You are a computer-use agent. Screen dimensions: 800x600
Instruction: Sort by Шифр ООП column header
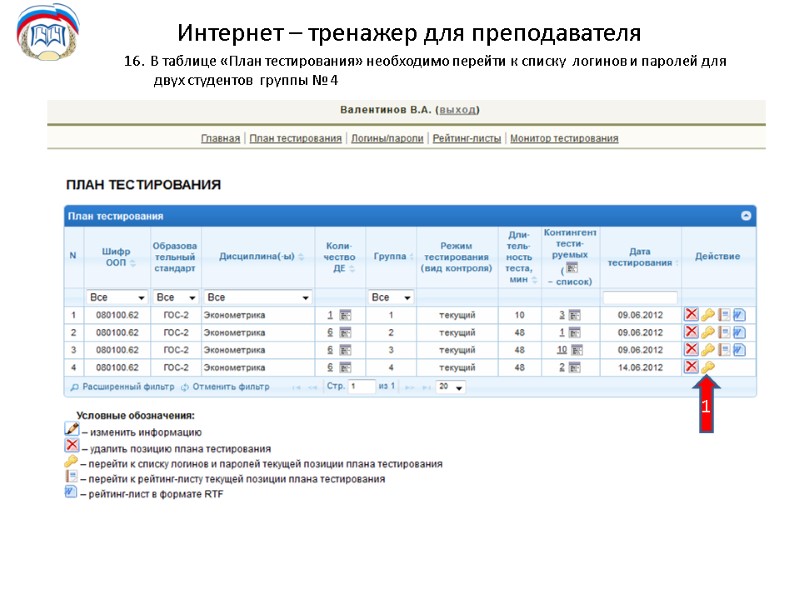coord(117,257)
